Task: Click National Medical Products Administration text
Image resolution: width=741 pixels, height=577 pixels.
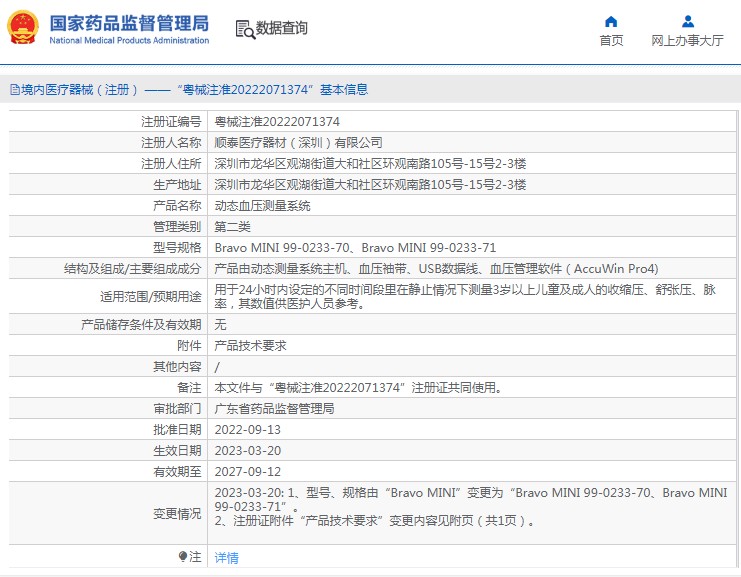Action: tap(129, 41)
